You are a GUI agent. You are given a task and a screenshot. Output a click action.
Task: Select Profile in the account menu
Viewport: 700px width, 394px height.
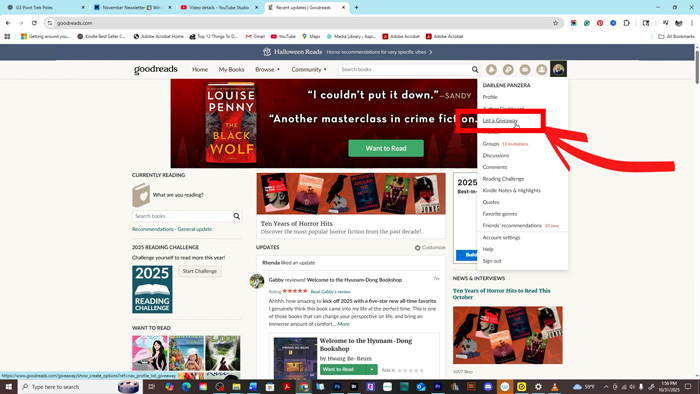coord(490,97)
